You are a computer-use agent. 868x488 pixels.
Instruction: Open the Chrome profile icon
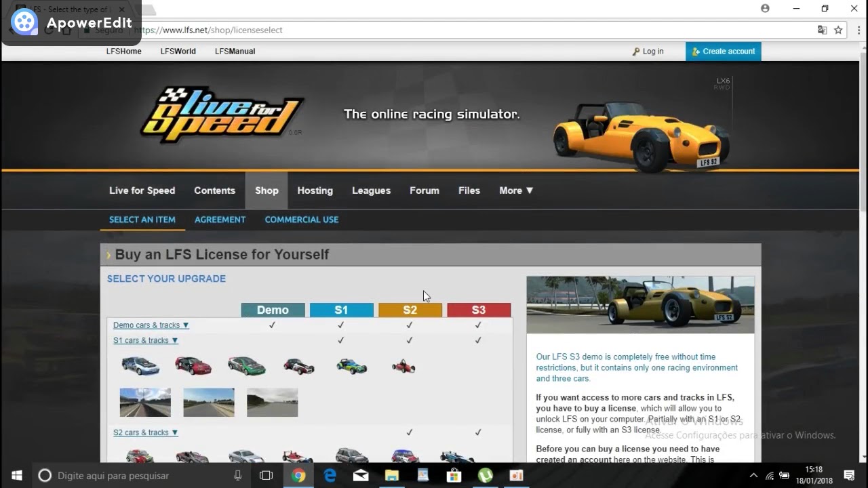point(765,9)
